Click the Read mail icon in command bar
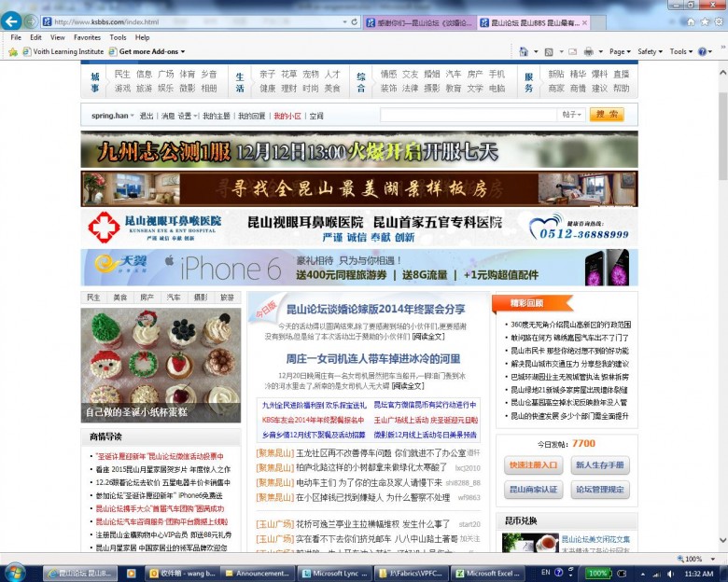 pyautogui.click(x=573, y=51)
